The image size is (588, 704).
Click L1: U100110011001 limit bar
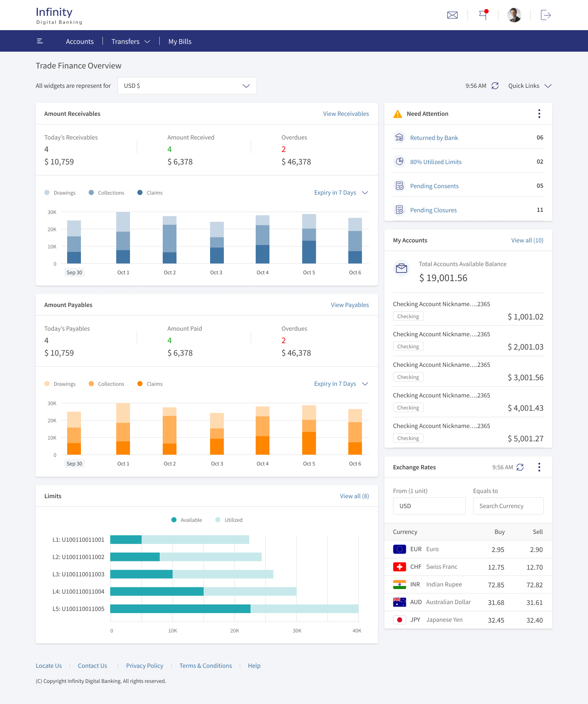click(x=179, y=540)
